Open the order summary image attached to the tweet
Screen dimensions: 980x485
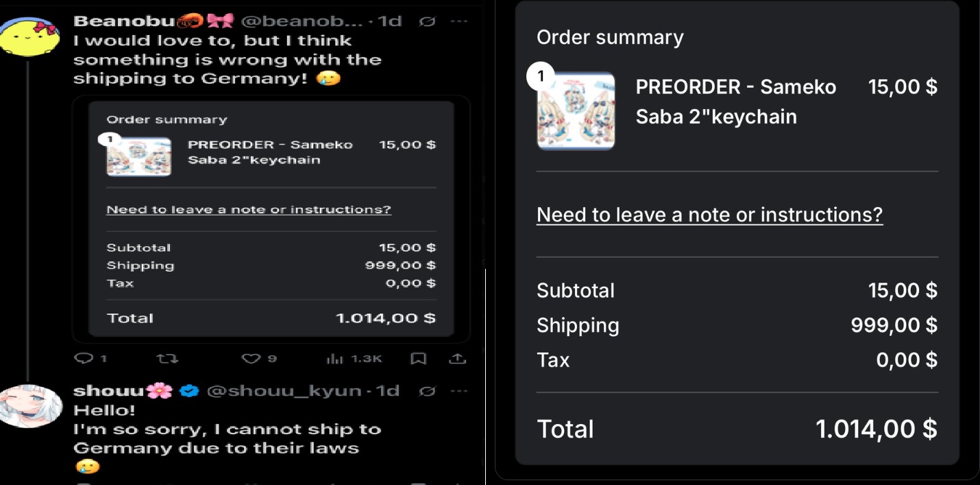271,218
